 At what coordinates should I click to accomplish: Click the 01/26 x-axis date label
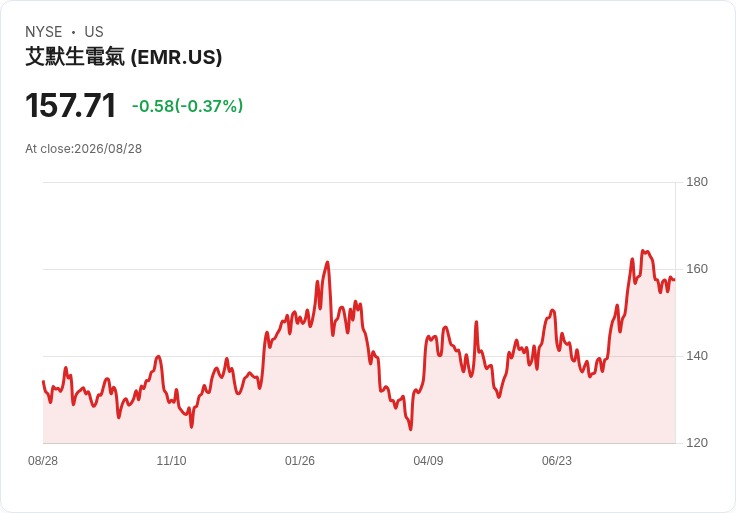pos(299,461)
